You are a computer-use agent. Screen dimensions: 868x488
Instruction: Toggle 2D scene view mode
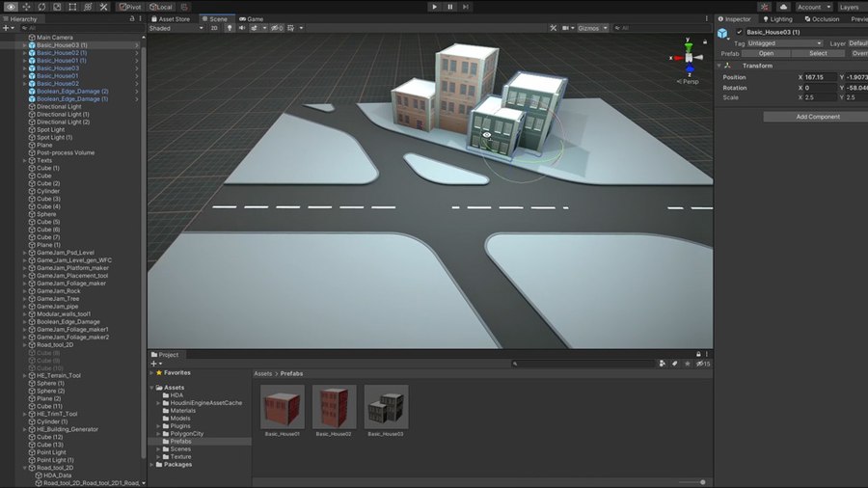point(214,28)
